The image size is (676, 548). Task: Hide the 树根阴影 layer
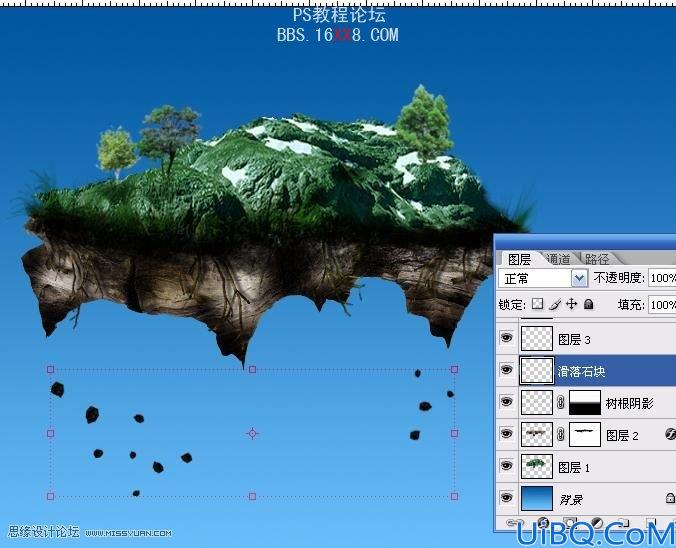(507, 402)
